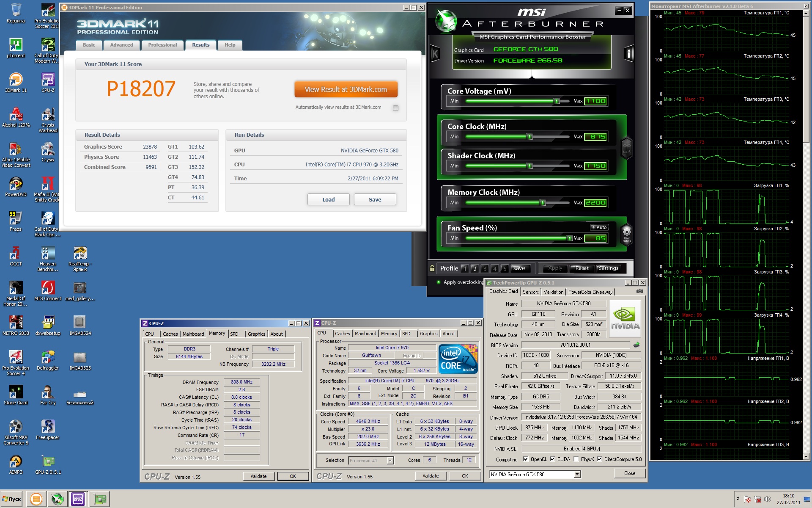The image size is (812, 508).
Task: Toggle the core/shader clock Link icon
Action: pyautogui.click(x=627, y=147)
